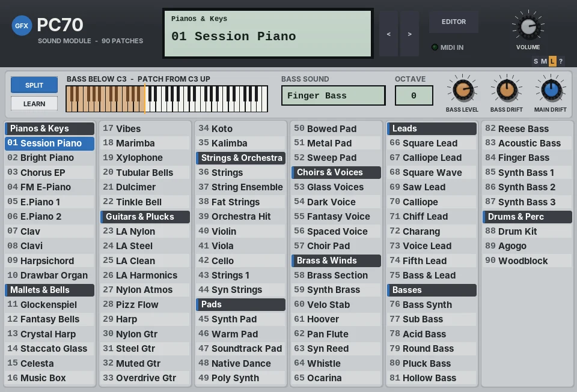Load patch 20 Tubular Bells
The height and width of the screenshot is (392, 577).
point(145,173)
